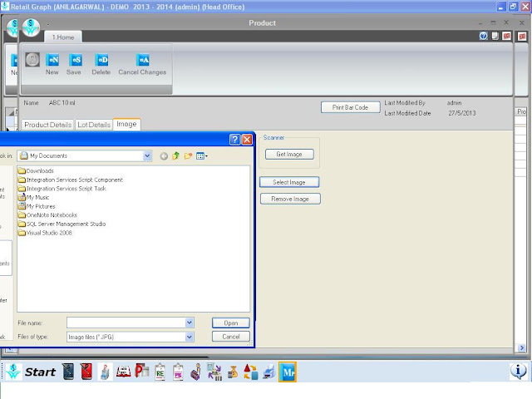The width and height of the screenshot is (532, 399).
Task: Click the Print Bar Code button
Action: pyautogui.click(x=351, y=107)
